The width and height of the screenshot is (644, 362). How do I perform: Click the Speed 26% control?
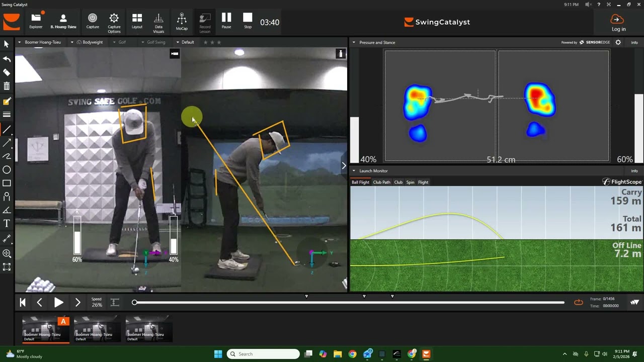click(97, 302)
